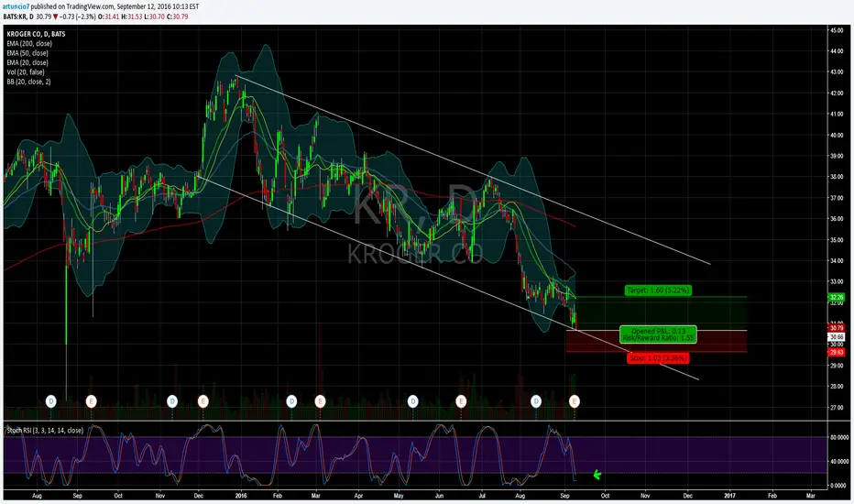Click the Mar label right of 2017
Image resolution: width=854 pixels, height=504 pixels.
(810, 496)
